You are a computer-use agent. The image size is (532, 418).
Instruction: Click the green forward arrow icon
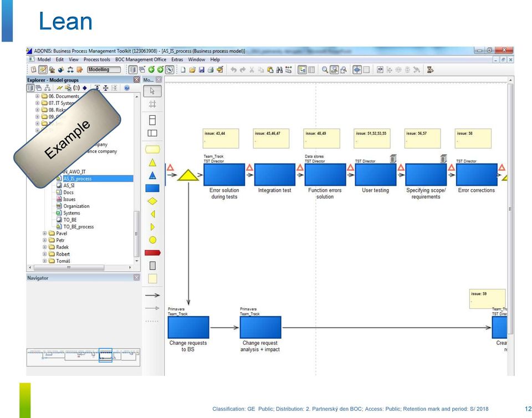coord(160,70)
